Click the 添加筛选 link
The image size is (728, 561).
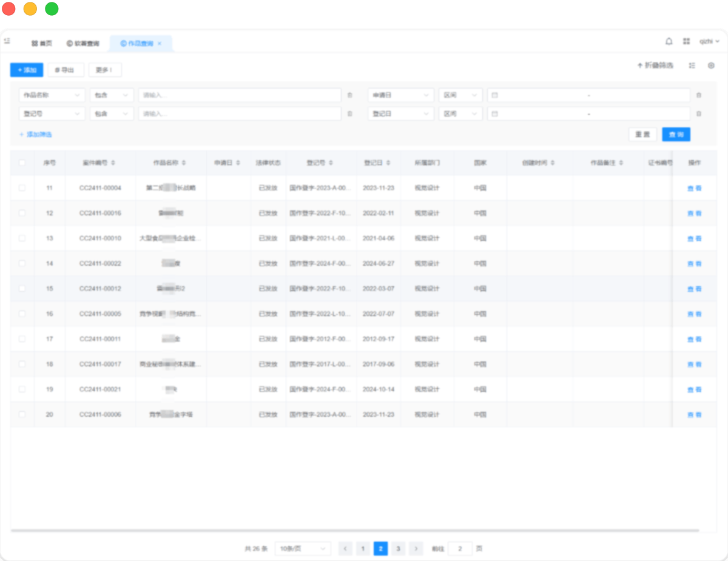36,135
